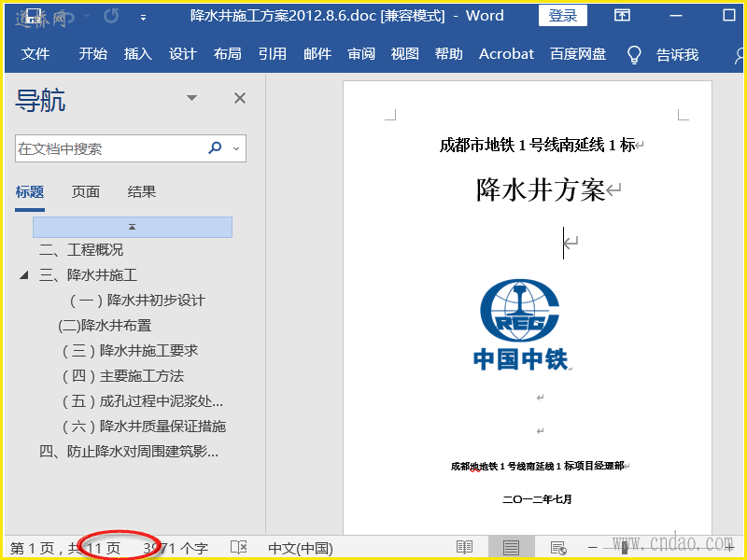747x560 pixels.
Task: Go to heading （五）成孔过程中泥浆处...
Action: [143, 401]
